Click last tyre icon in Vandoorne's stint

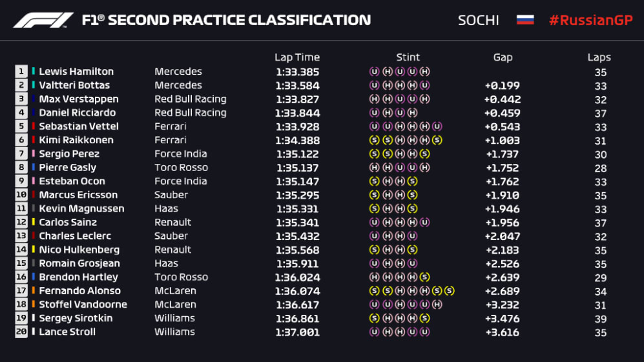(x=437, y=305)
